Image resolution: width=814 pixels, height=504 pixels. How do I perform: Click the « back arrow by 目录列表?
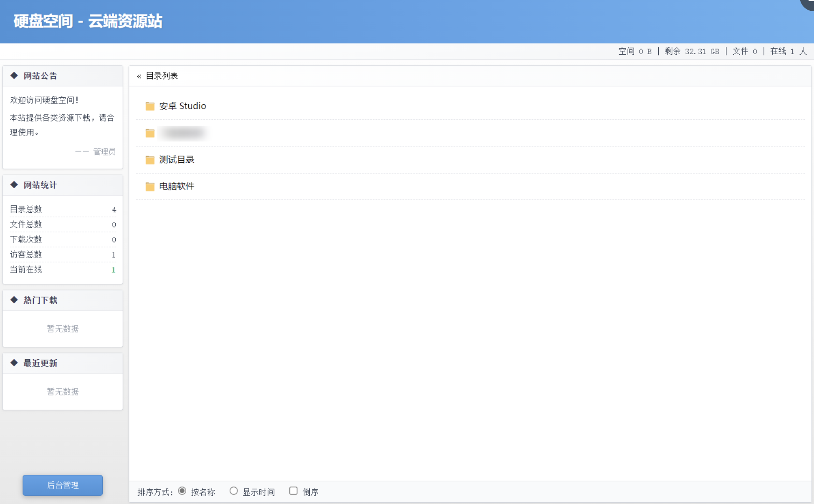coord(139,76)
